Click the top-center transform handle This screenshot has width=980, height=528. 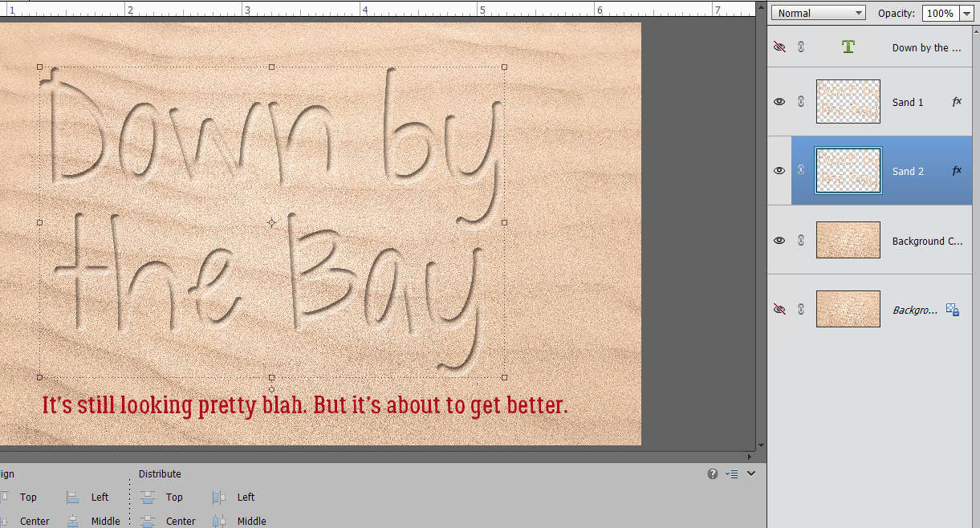point(272,67)
